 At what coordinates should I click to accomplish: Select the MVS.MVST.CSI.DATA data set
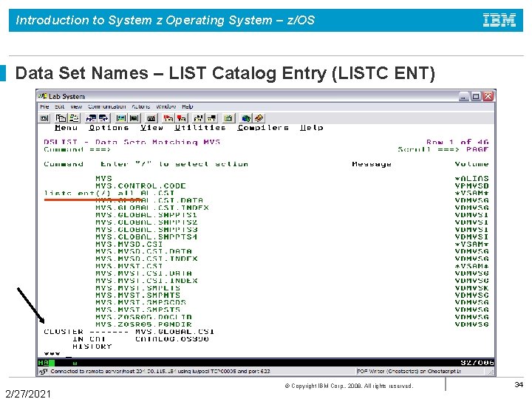point(143,273)
